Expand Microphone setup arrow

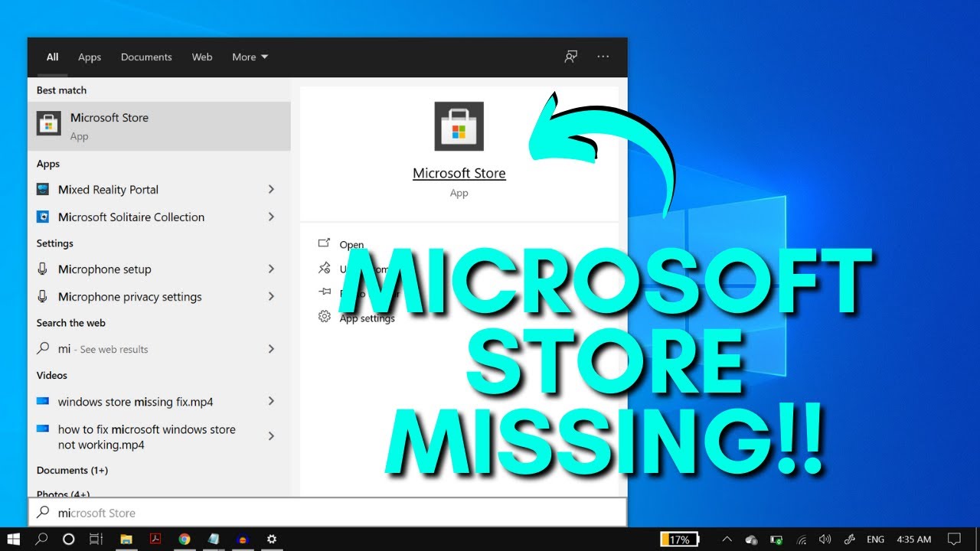(271, 269)
